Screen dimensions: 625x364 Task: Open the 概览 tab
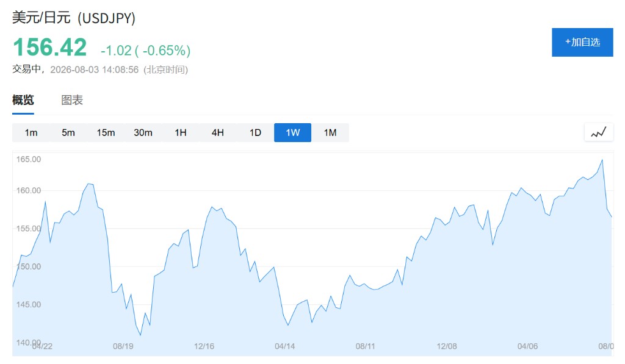(23, 100)
